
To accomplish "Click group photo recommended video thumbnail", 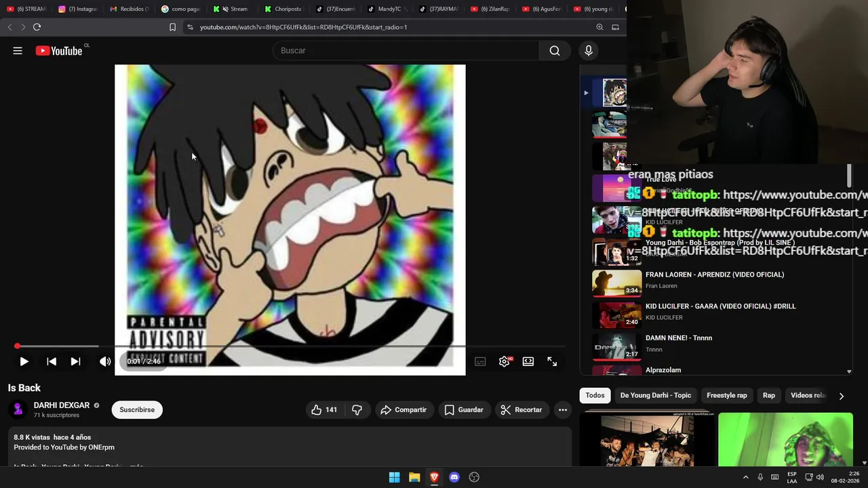I will point(647,441).
